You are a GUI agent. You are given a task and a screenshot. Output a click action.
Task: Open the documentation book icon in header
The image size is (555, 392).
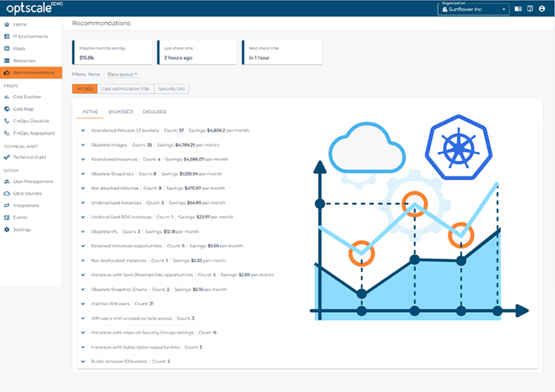tap(518, 9)
